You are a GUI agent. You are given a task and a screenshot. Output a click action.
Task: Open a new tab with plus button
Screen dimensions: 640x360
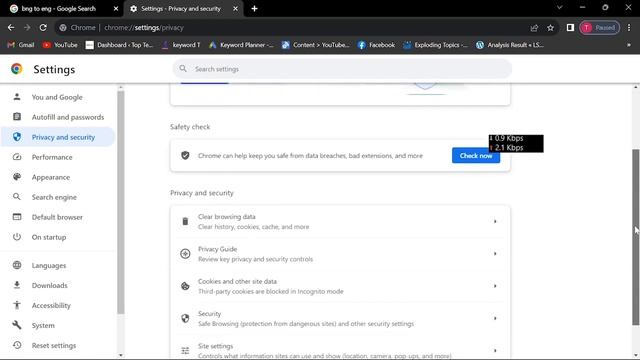tap(254, 9)
